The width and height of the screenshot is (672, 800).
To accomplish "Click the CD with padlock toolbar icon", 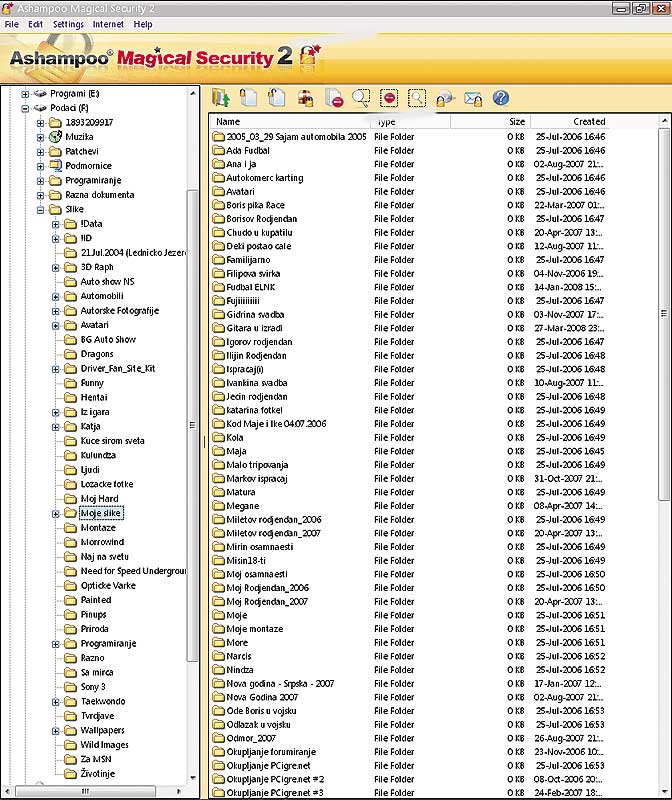I will [445, 97].
